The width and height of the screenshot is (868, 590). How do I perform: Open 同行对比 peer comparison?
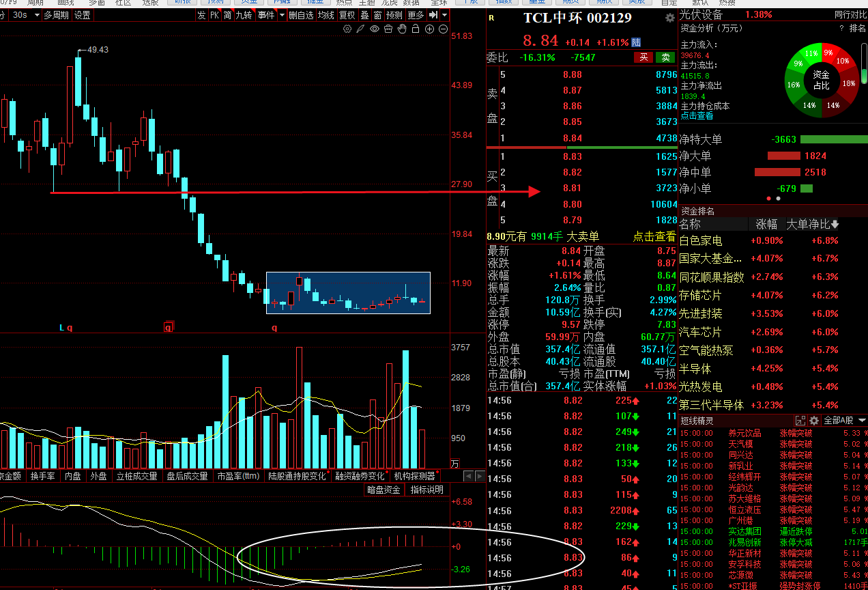[x=850, y=14]
